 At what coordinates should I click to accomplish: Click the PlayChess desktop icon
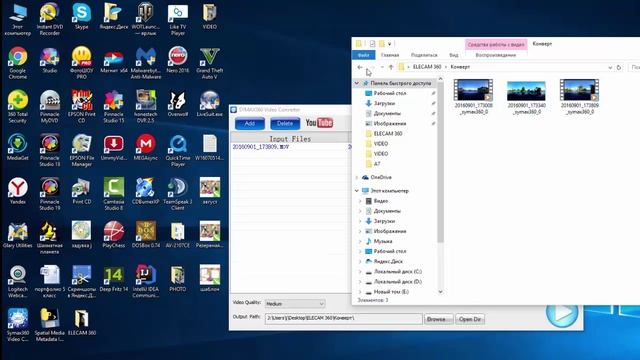113,235
